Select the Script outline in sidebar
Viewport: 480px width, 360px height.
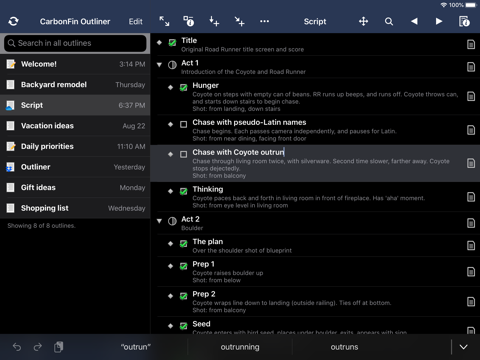75,105
